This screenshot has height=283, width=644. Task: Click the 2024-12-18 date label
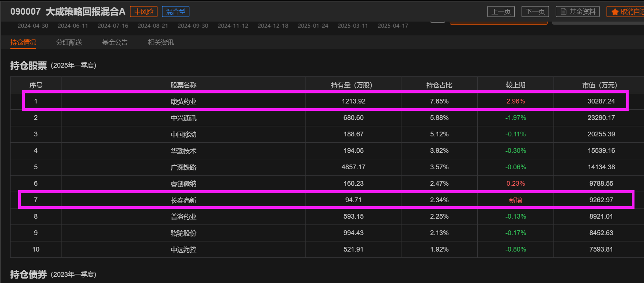273,26
